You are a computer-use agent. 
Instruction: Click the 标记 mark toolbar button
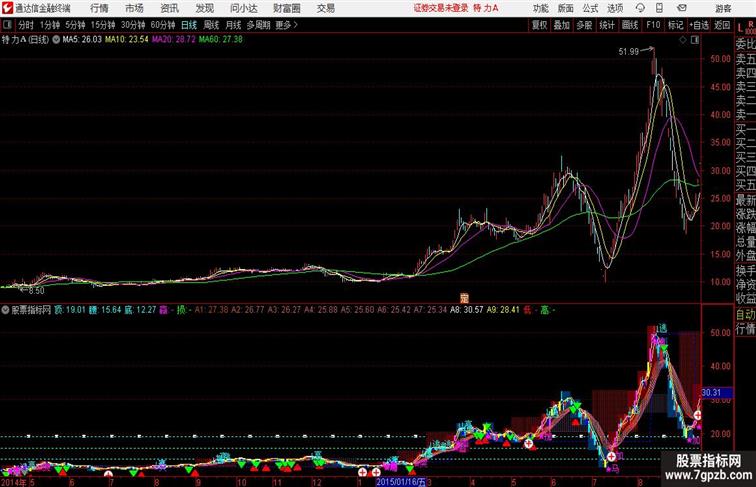(x=675, y=25)
